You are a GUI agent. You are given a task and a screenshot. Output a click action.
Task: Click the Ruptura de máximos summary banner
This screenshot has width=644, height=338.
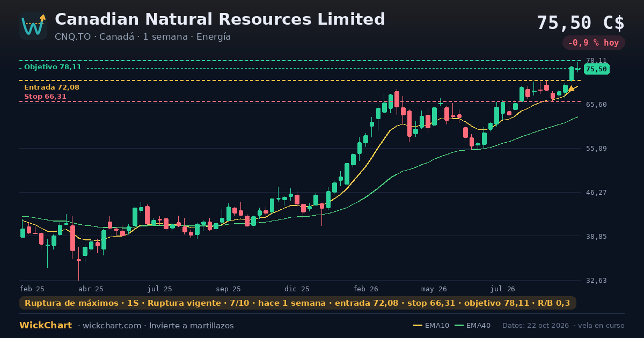(298, 303)
